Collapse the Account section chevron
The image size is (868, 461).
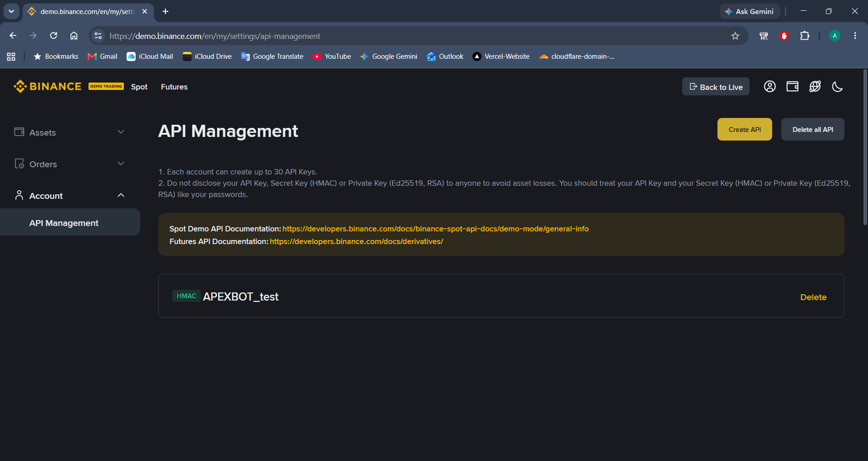(x=121, y=195)
